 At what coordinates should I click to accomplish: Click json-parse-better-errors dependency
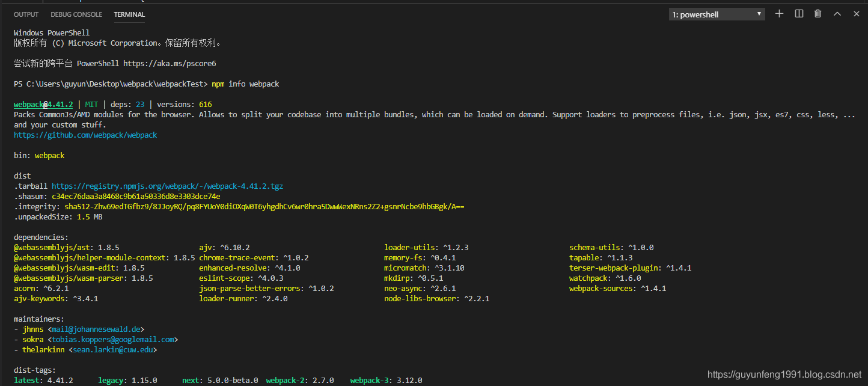tap(266, 289)
